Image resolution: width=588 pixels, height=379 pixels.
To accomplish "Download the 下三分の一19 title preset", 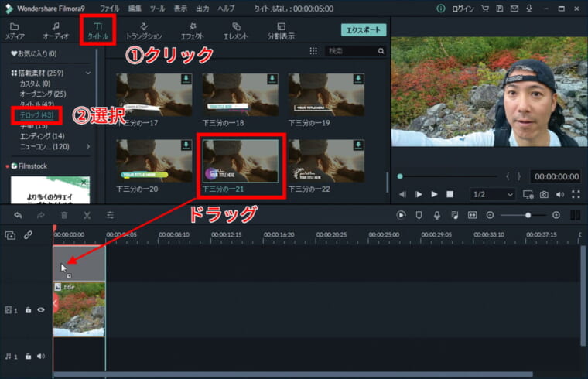I will (358, 79).
